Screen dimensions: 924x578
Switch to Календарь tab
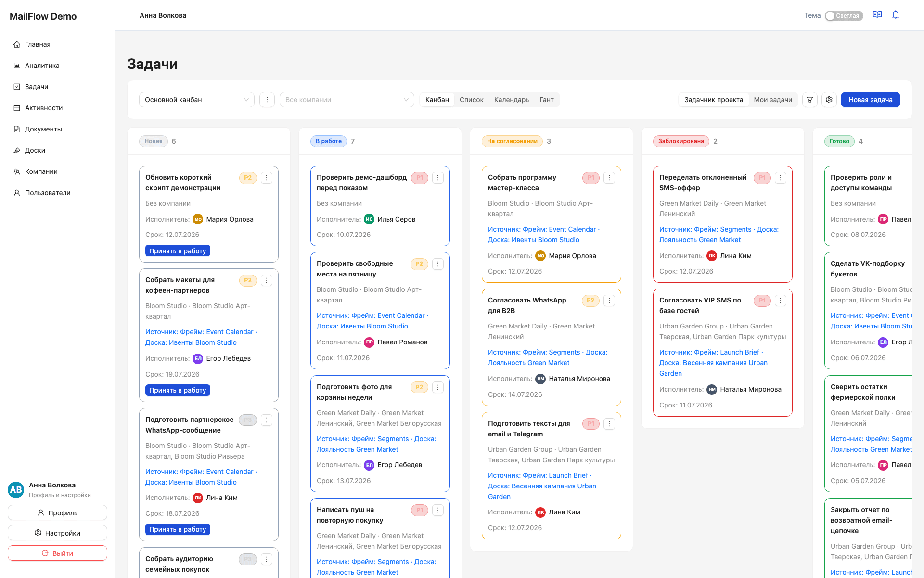click(512, 100)
